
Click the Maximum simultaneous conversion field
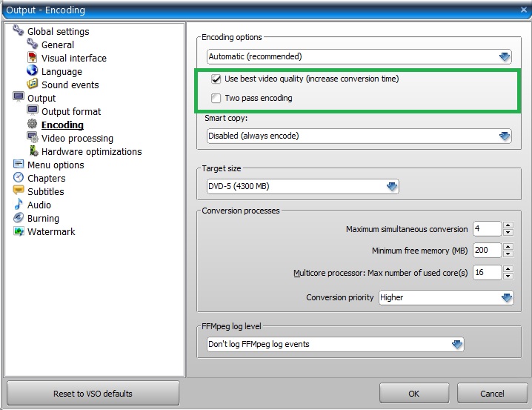[x=488, y=229]
